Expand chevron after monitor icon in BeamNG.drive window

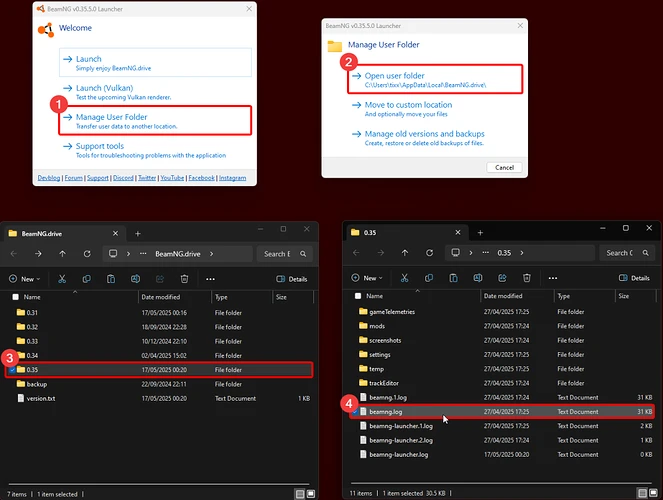129,254
